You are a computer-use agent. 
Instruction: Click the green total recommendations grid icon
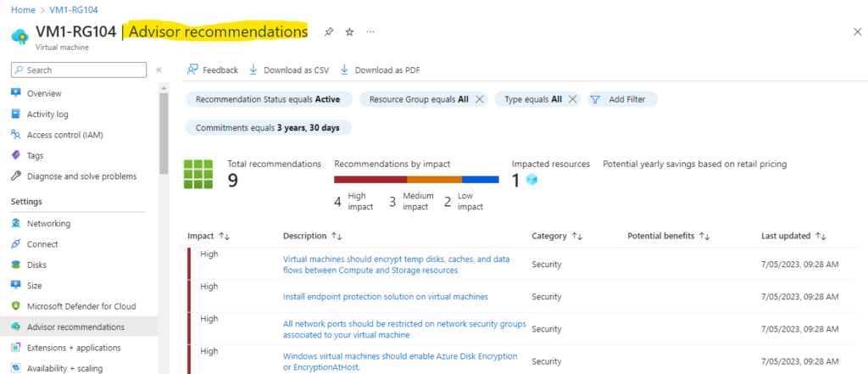[x=198, y=174]
